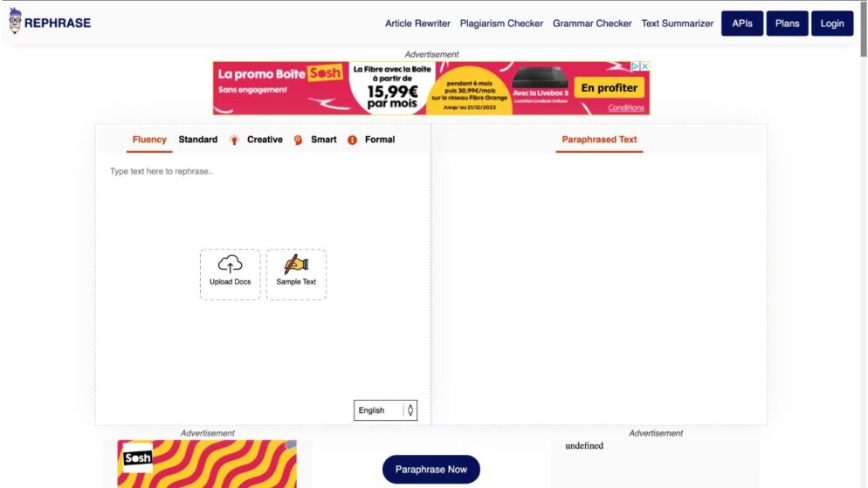Click the page vertical scrollbar thumb
This screenshot has width=868, height=488.
(x=864, y=29)
